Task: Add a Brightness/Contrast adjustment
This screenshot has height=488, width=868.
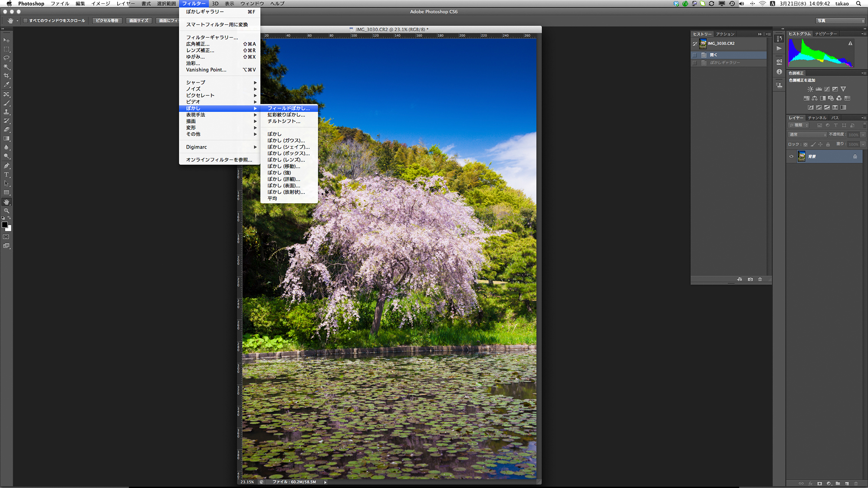Action: [x=810, y=89]
